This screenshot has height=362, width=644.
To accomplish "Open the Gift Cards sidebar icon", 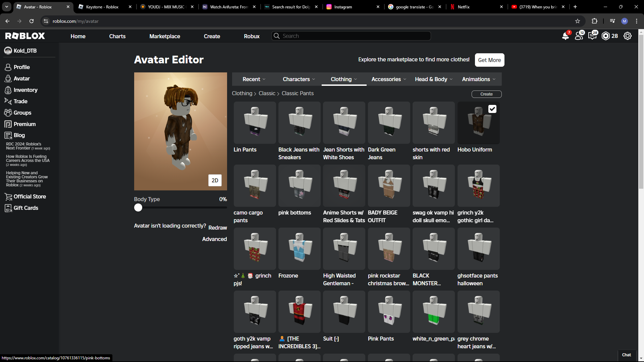I will [8, 208].
